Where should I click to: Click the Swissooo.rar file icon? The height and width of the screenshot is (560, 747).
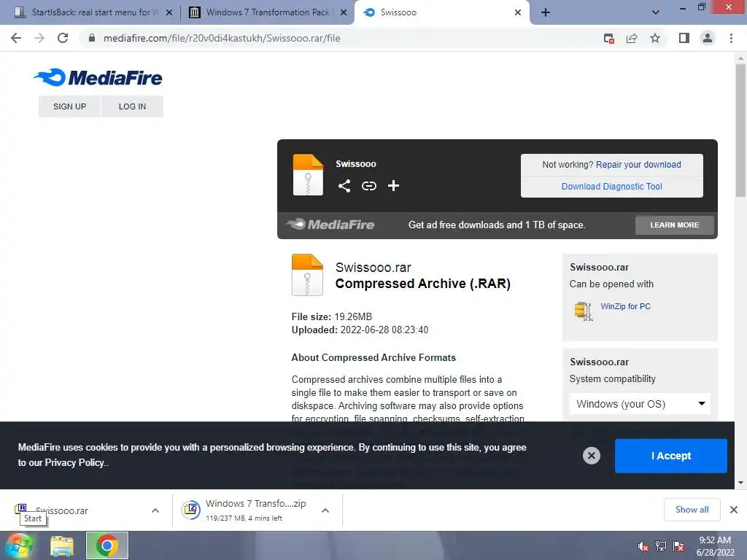(307, 275)
